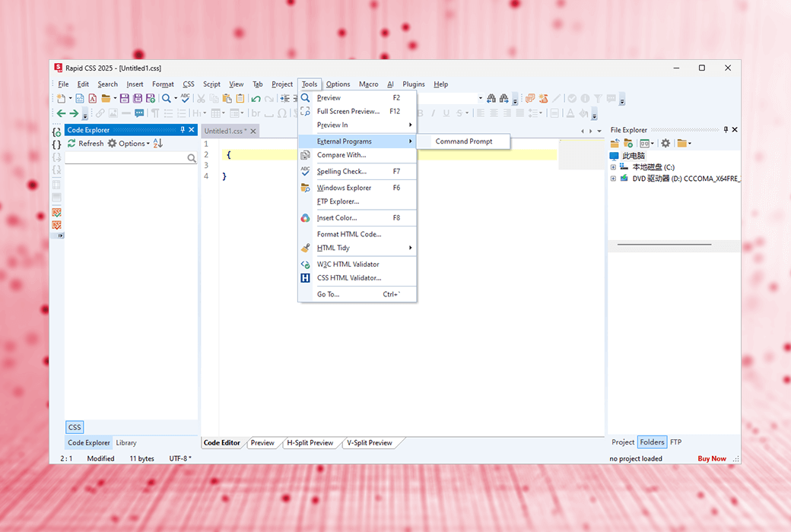Screen dimensions: 791x532
Task: Expand the sidebar toolbar overflow arrow
Action: coord(60,236)
